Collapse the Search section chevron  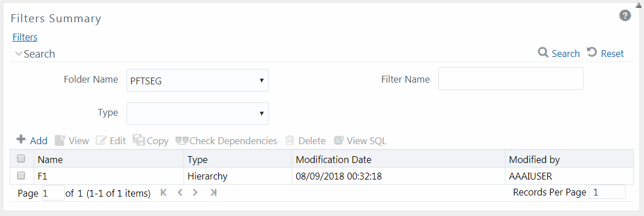point(18,54)
